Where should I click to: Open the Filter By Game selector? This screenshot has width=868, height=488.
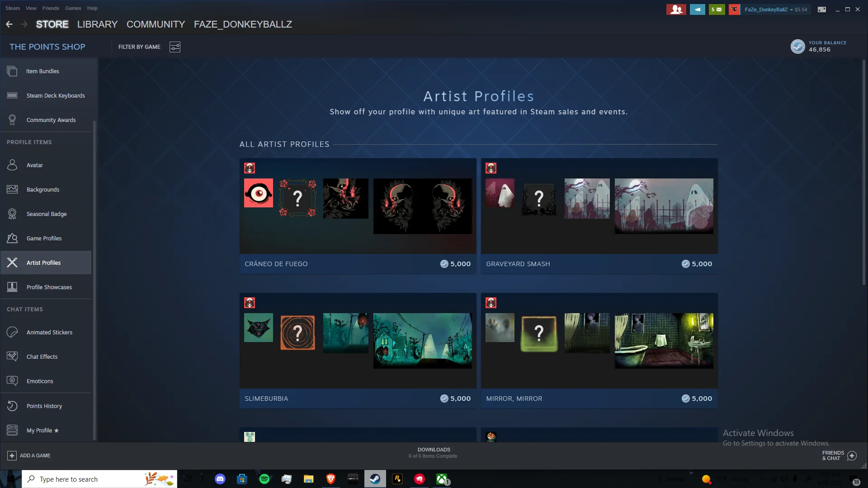click(175, 47)
